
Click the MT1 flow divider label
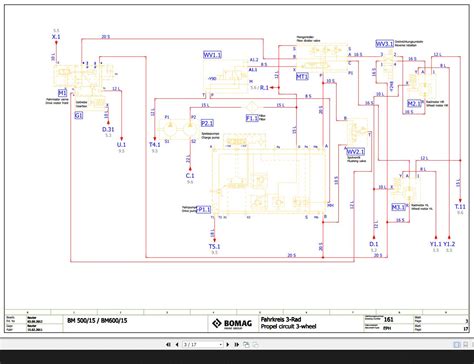click(302, 77)
